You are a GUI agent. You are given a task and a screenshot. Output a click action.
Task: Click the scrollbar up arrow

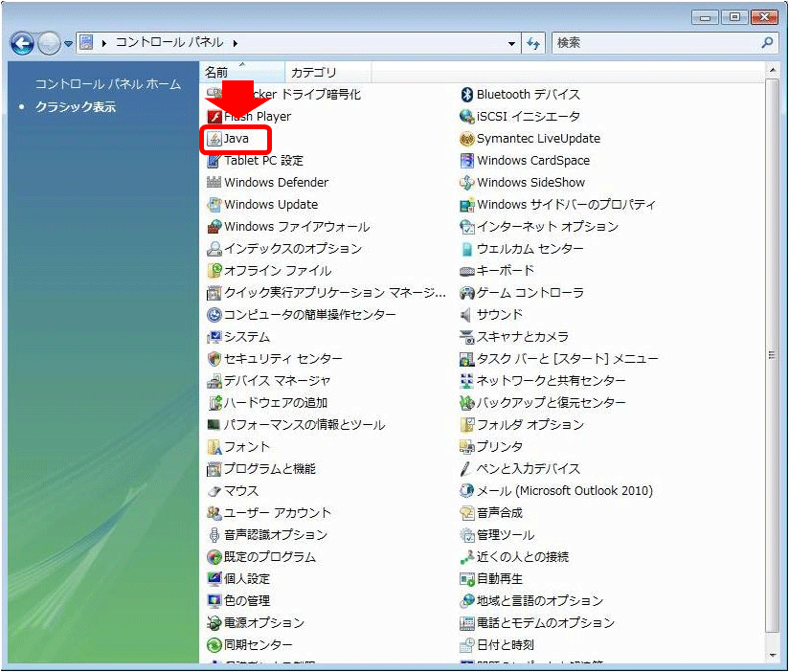point(773,70)
